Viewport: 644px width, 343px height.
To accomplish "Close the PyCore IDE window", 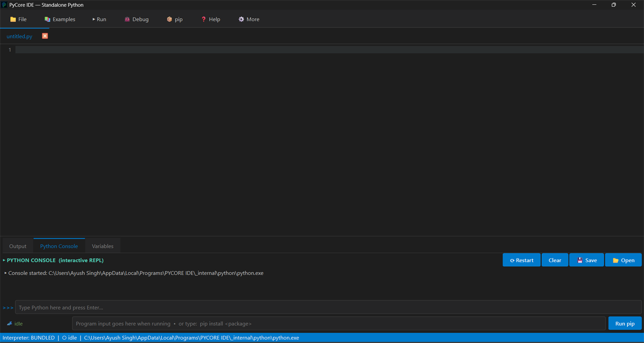I will click(x=633, y=5).
